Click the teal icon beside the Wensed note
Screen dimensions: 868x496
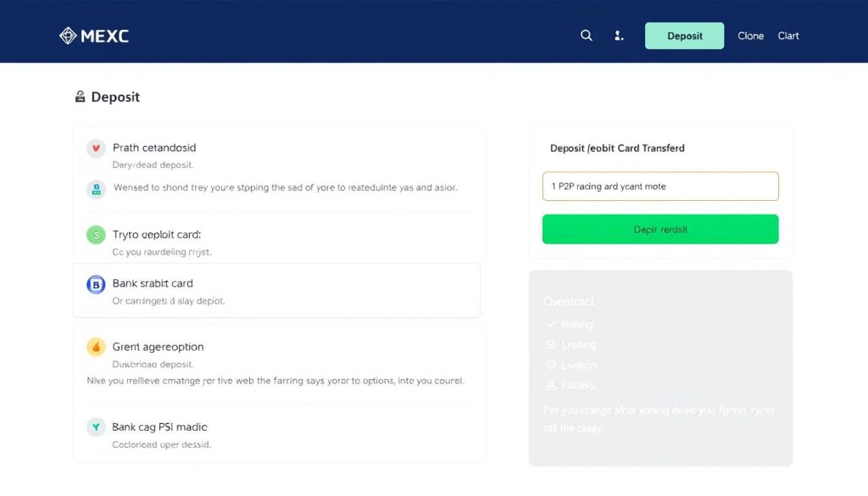[96, 187]
